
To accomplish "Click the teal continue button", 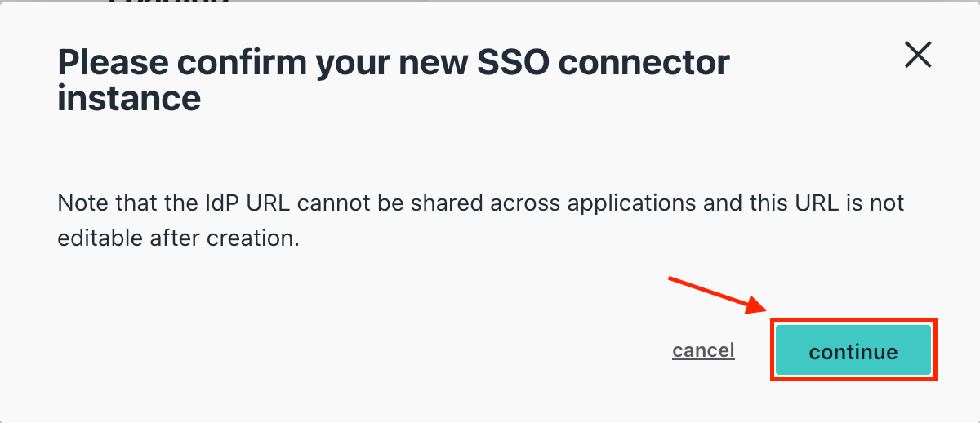I will (x=853, y=351).
